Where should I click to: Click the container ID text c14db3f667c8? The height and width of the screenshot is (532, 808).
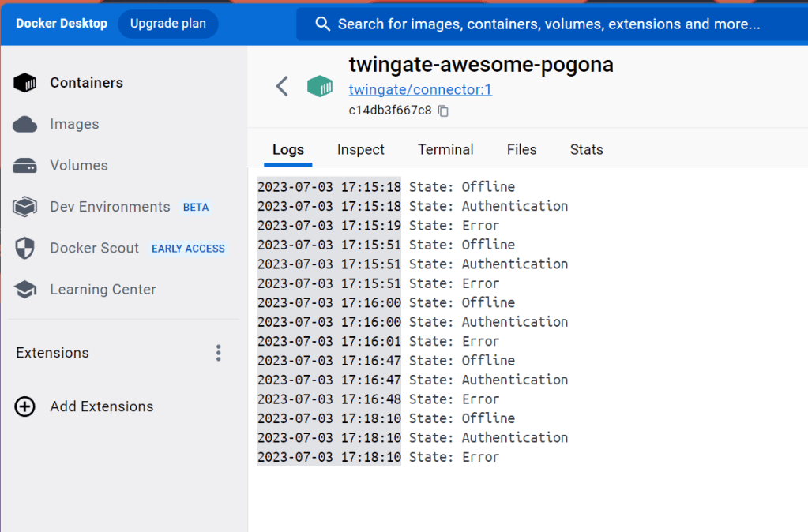pos(390,111)
